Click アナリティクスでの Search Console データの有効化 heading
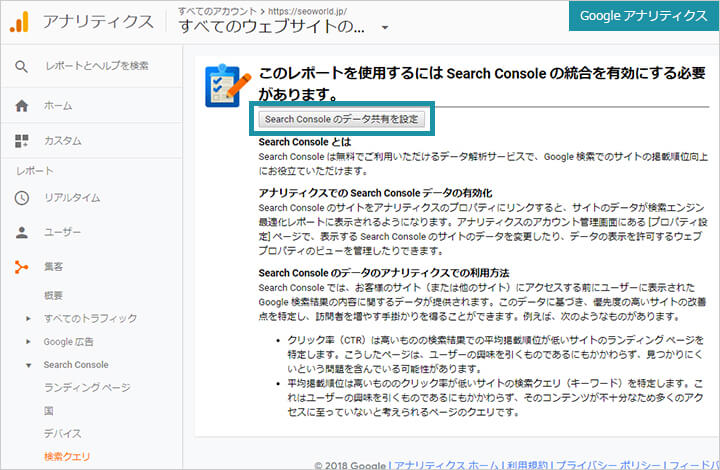 click(x=375, y=193)
